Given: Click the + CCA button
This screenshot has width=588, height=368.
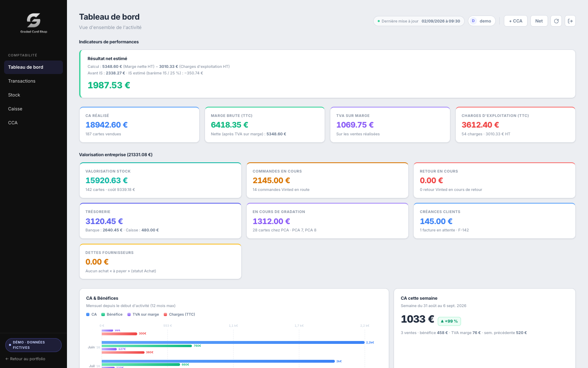Looking at the screenshot, I should click(516, 21).
